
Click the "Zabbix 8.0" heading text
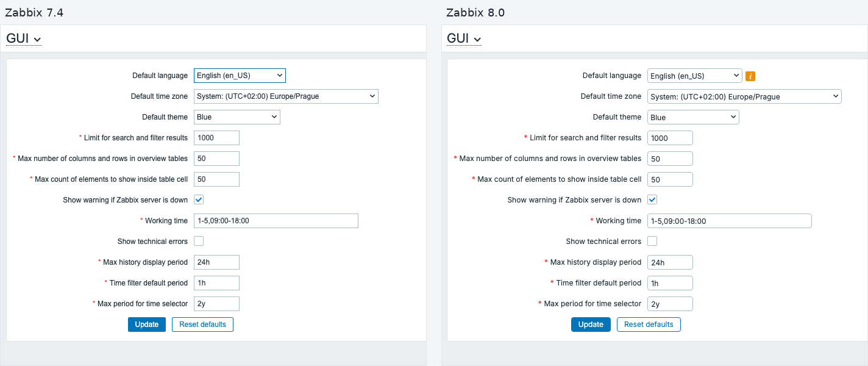(475, 13)
